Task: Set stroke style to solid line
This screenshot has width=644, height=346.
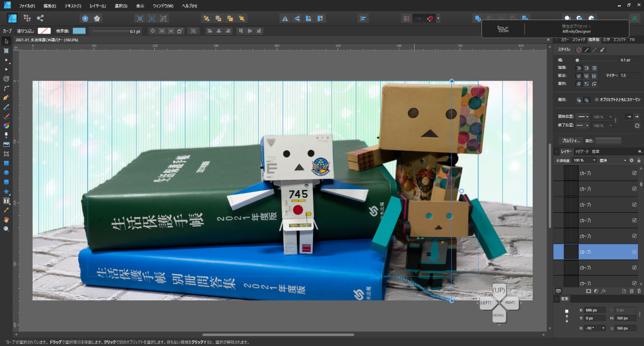Action: pos(587,50)
